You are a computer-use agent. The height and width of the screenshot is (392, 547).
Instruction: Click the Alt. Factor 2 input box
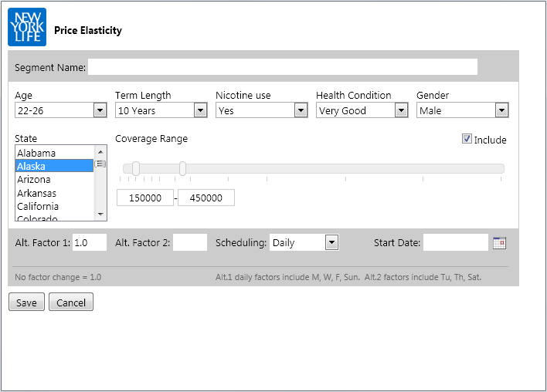(x=190, y=242)
